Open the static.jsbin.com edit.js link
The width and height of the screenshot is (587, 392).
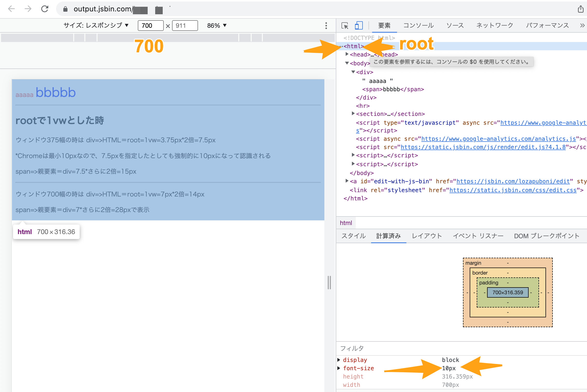click(483, 147)
